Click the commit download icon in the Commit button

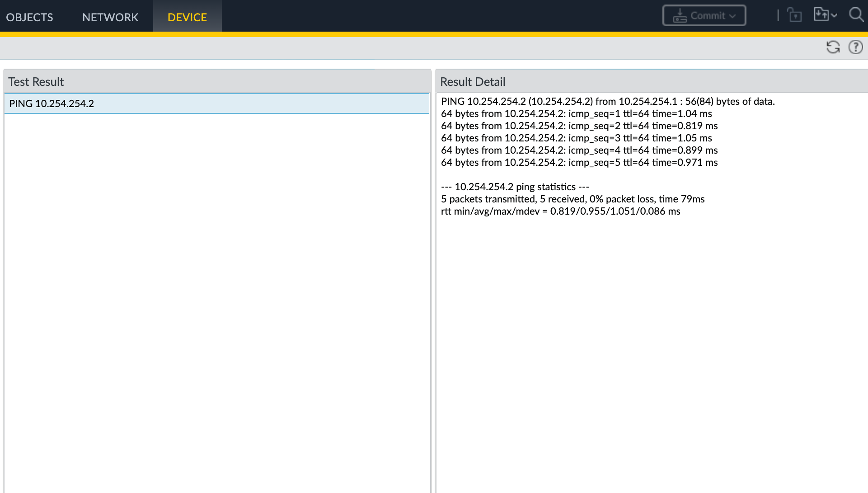point(680,16)
